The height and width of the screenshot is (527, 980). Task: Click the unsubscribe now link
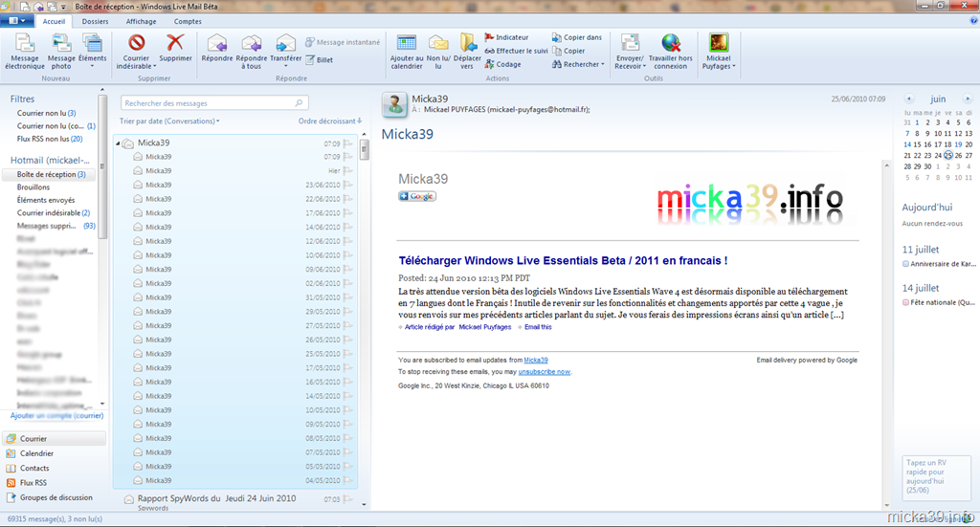point(544,371)
